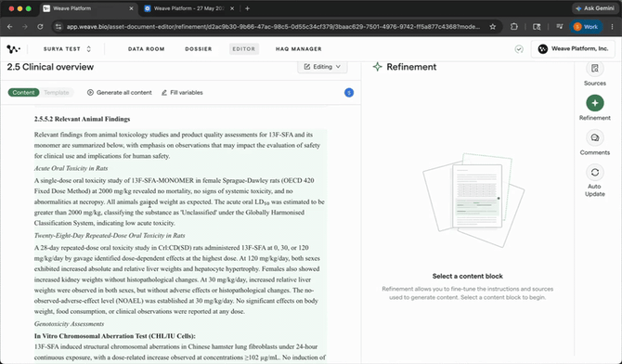Bookmark page with the star icon
This screenshot has width=622, height=364.
pos(493,27)
